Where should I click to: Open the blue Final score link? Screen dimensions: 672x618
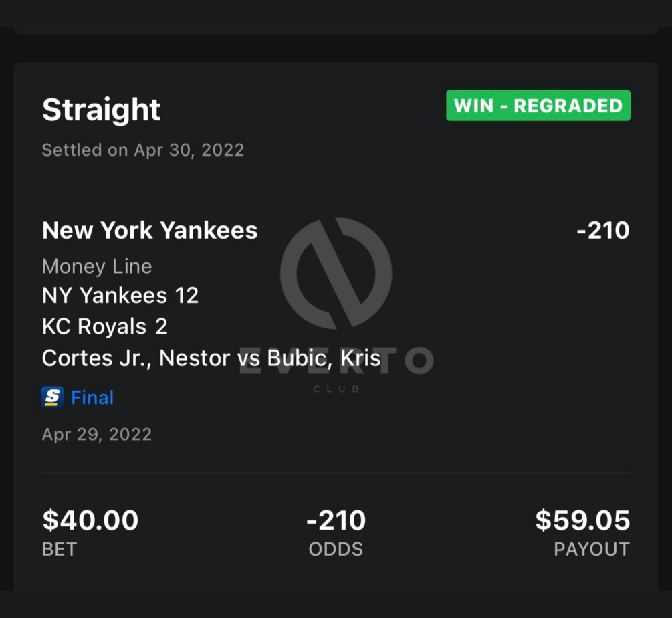[92, 397]
